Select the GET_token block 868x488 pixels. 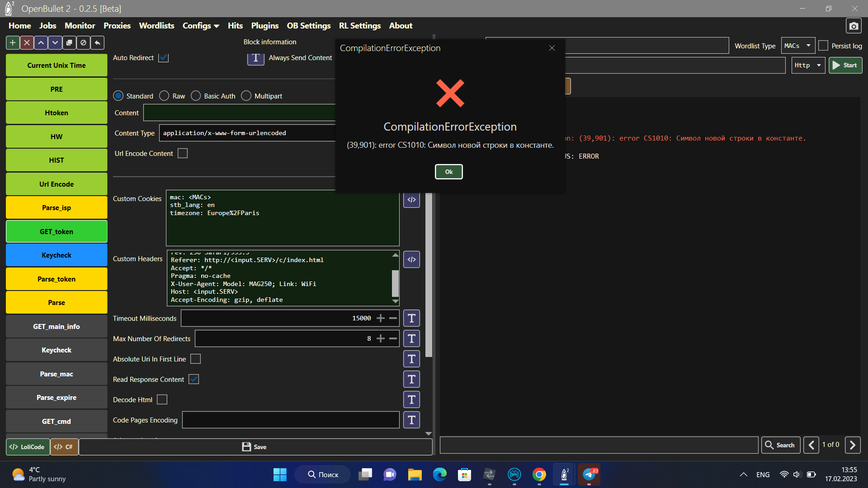click(x=57, y=231)
